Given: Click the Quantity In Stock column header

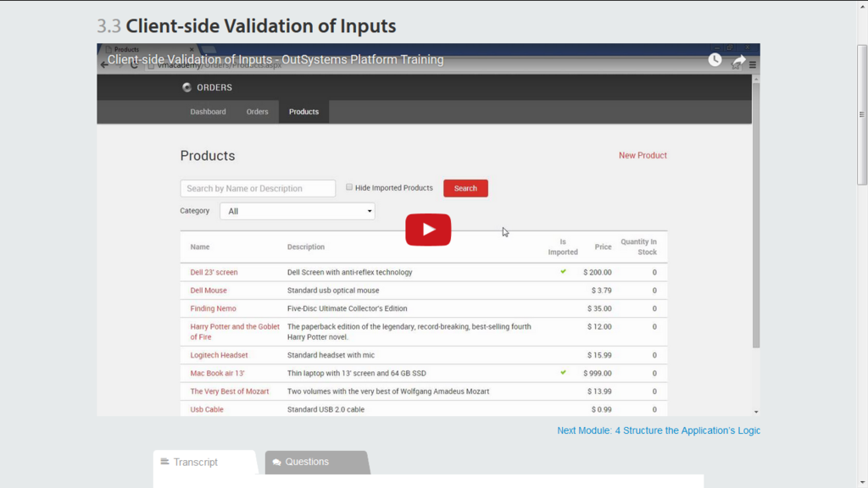Looking at the screenshot, I should point(639,247).
